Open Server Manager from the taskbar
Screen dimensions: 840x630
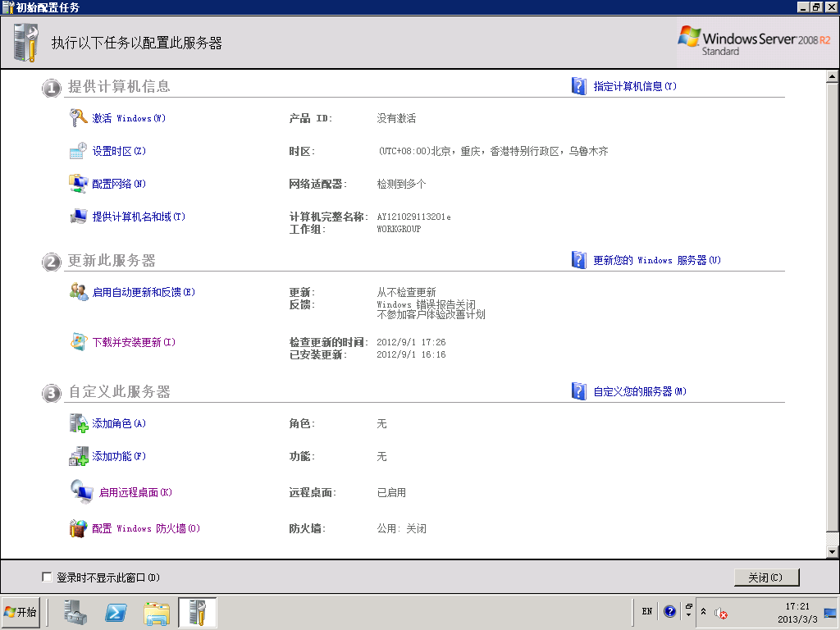point(75,612)
